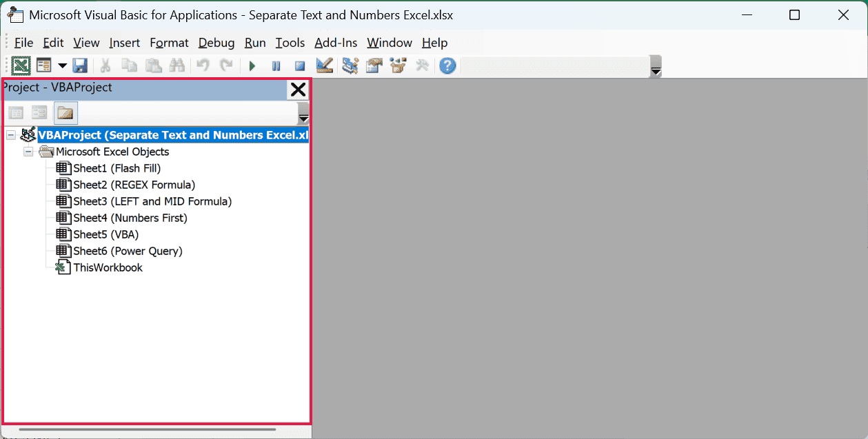Click the location display box in toolbar
The width and height of the screenshot is (868, 439).
tap(556, 66)
